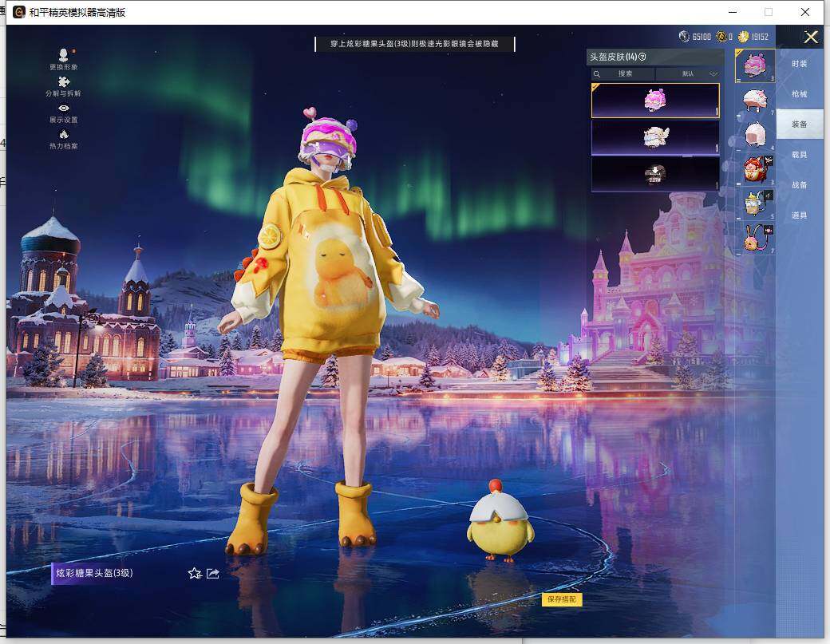This screenshot has height=644, width=830.
Task: Click the help question mark beside 头盔皮肤(14)
Action: (642, 57)
